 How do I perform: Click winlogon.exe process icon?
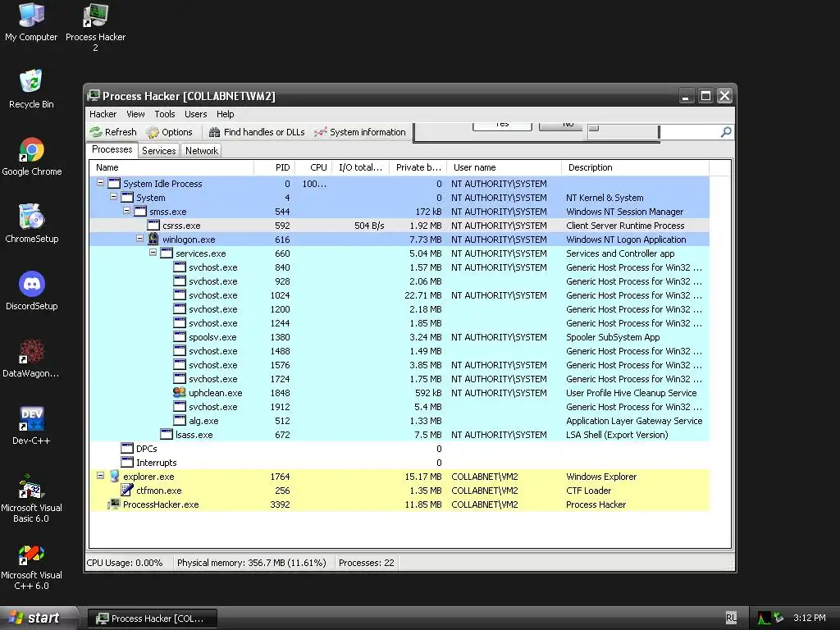(153, 239)
